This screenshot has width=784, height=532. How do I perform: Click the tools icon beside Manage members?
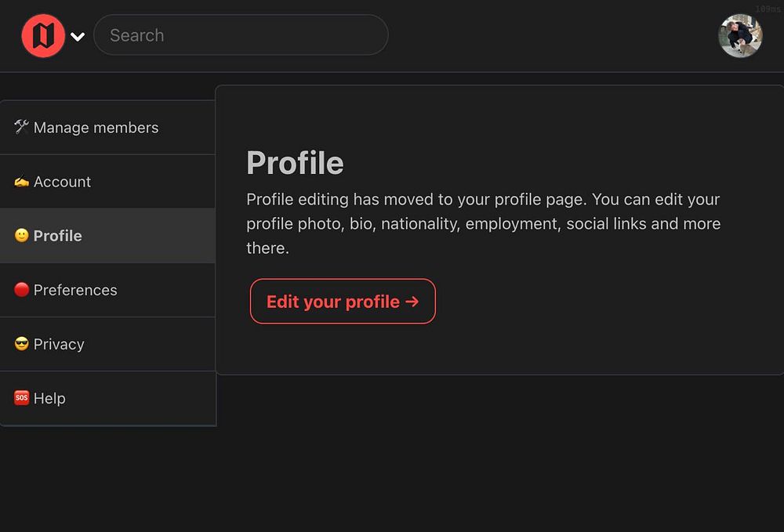[x=21, y=127]
